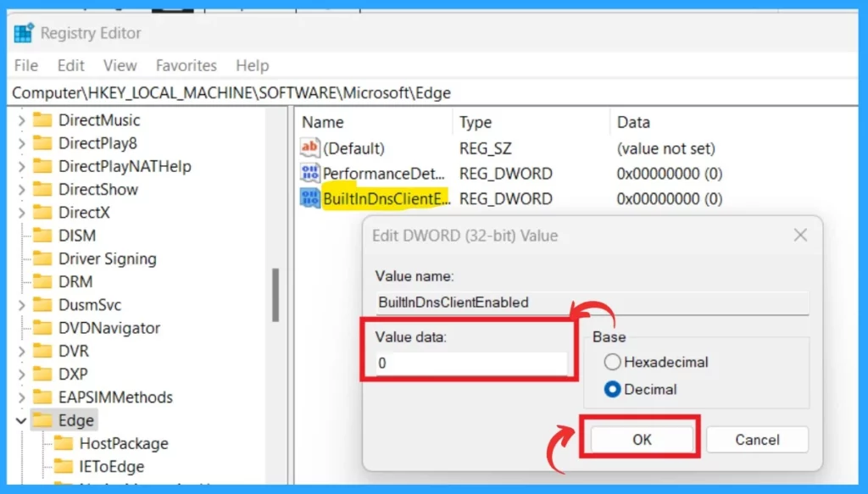Click the (value not set) data cell
Viewport: 868px width, 494px height.
pyautogui.click(x=665, y=148)
